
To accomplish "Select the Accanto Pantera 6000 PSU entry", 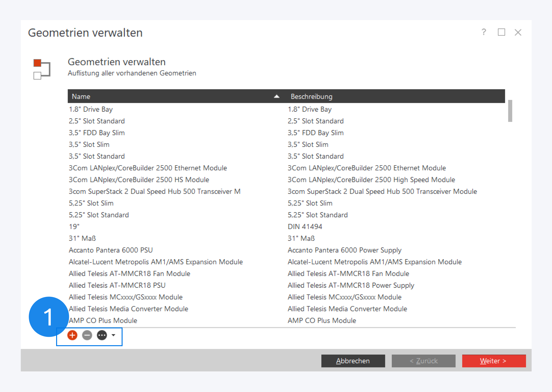I will (x=111, y=250).
